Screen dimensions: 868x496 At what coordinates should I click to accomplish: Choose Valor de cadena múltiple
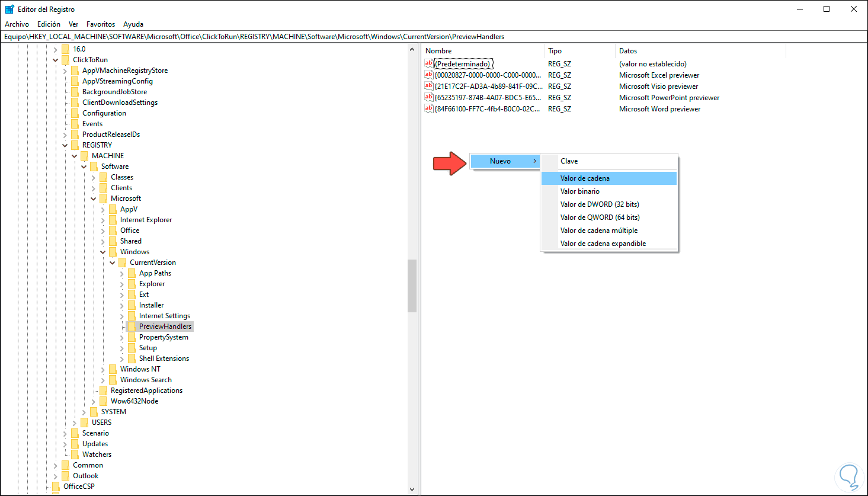[x=609, y=231]
